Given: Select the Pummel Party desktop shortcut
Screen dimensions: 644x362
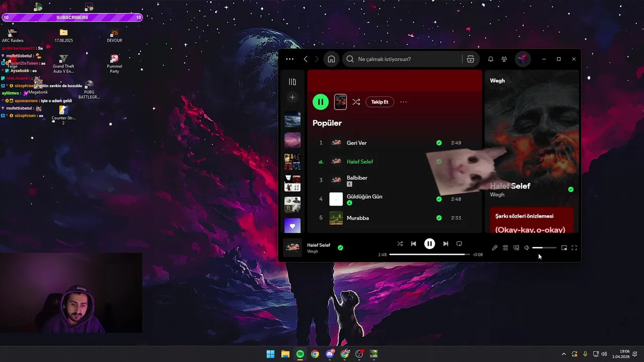Looking at the screenshot, I should pyautogui.click(x=114, y=64).
